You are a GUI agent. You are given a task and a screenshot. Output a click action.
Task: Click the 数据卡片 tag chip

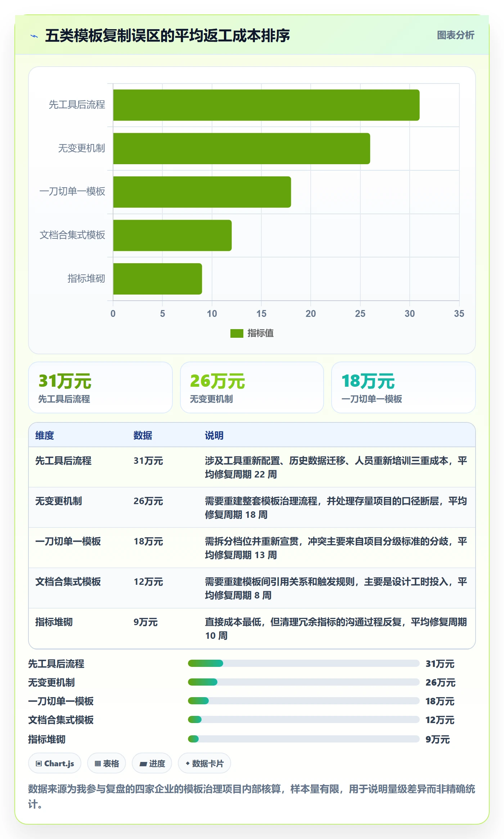[204, 763]
